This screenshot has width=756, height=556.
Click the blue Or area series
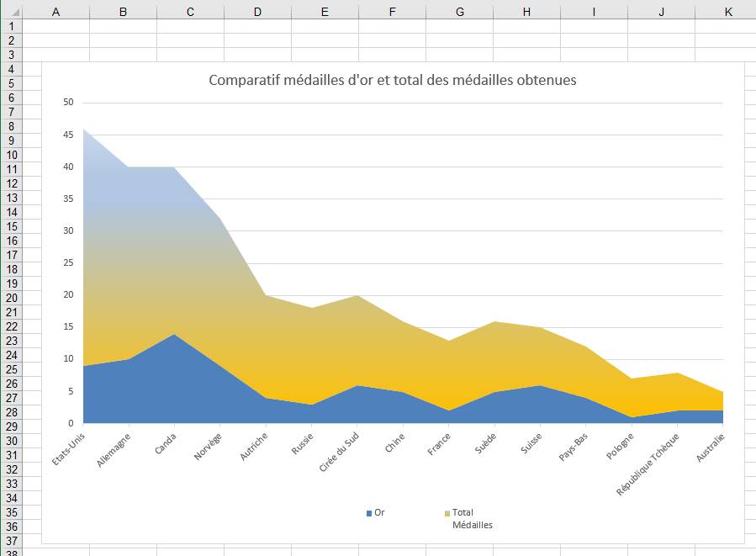[168, 387]
